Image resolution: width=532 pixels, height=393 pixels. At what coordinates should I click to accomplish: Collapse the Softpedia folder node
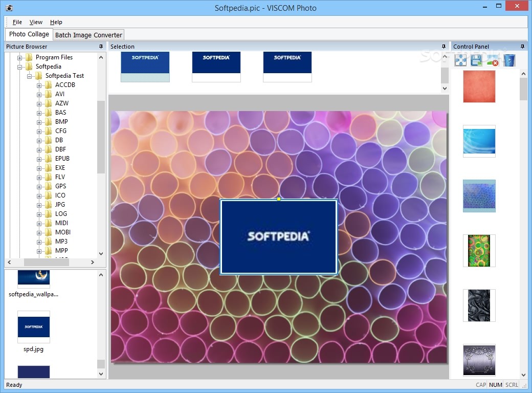19,67
